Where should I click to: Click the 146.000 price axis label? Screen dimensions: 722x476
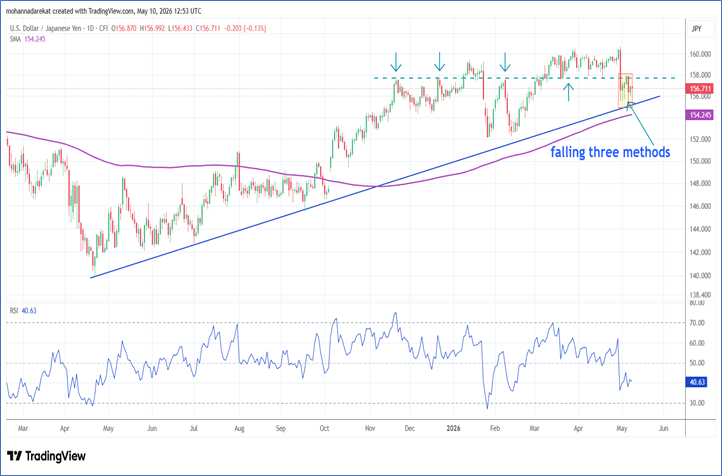coord(700,206)
